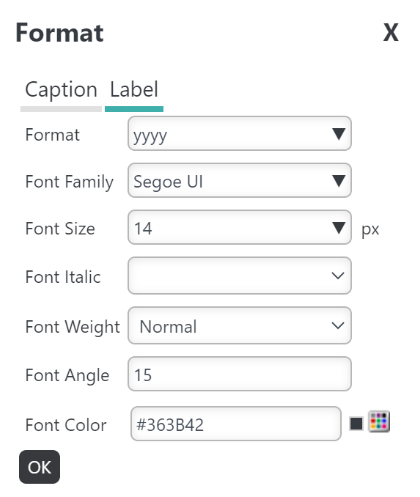Switch to the Caption tab
This screenshot has width=420, height=497.
61,90
